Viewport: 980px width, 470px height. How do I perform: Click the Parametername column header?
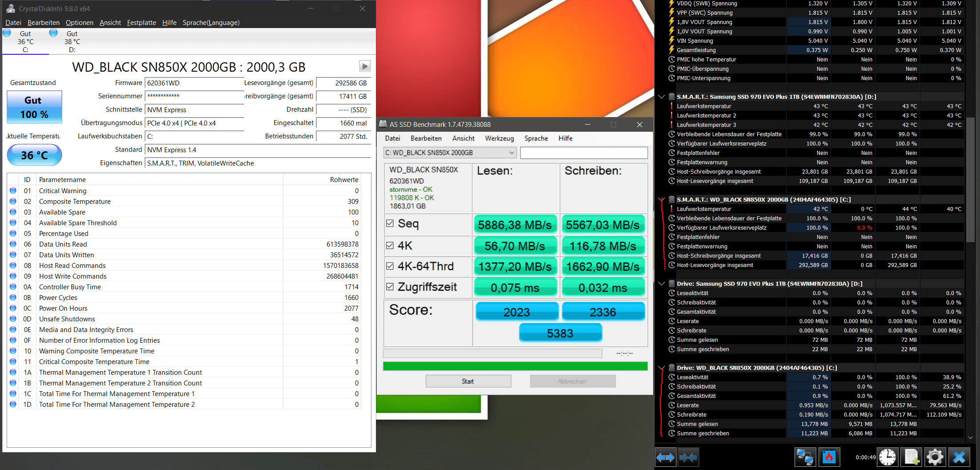coord(159,180)
